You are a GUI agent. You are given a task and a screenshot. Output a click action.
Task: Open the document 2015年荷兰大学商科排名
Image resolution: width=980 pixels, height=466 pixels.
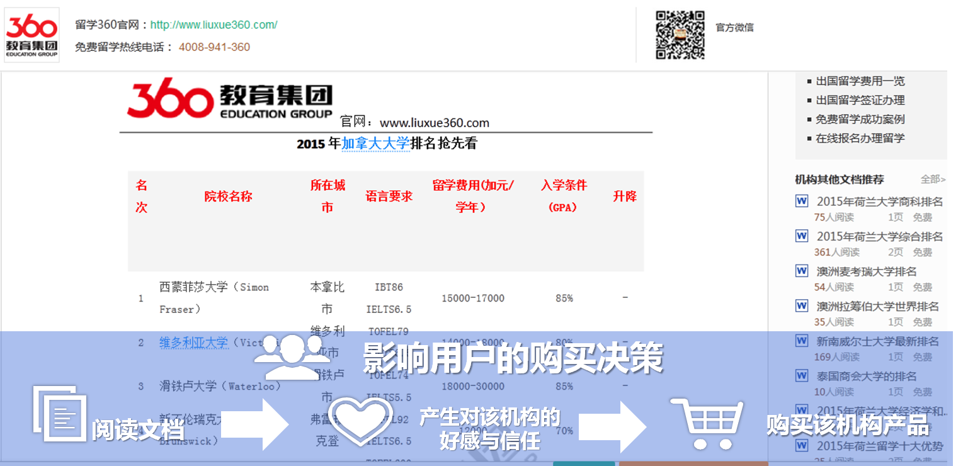pyautogui.click(x=880, y=202)
